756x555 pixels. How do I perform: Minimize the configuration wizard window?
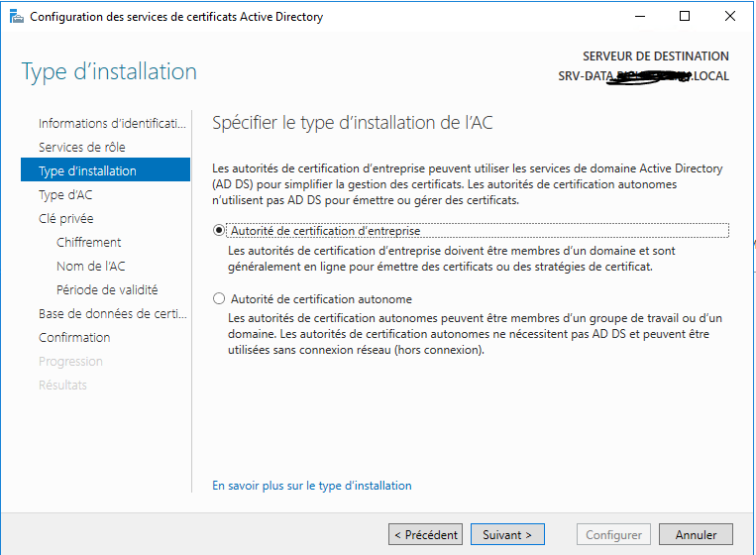640,17
